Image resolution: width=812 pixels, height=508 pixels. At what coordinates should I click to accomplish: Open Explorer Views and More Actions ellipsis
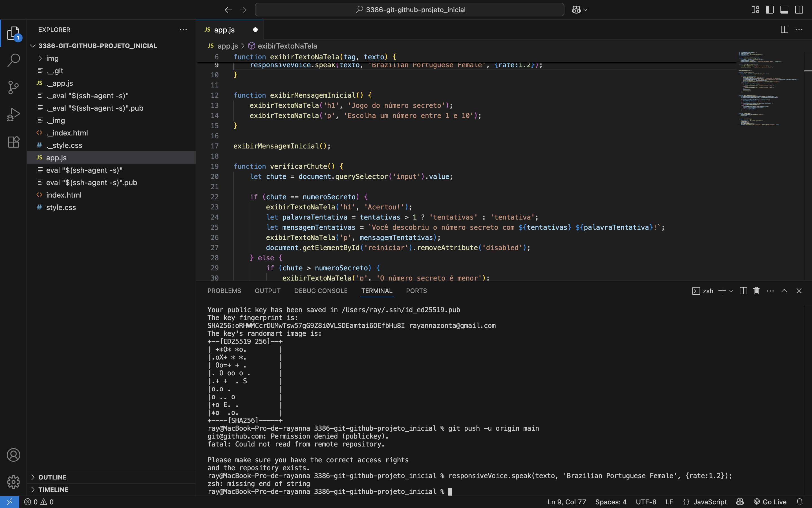(x=183, y=30)
